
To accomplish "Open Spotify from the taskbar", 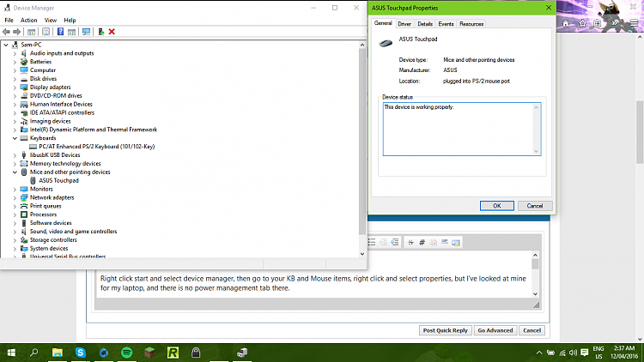I will (x=127, y=353).
